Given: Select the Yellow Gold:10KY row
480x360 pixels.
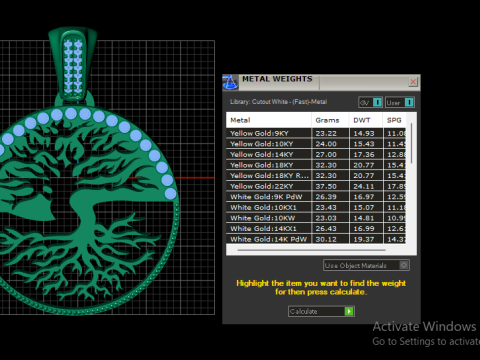Looking at the screenshot, I should pyautogui.click(x=316, y=144).
